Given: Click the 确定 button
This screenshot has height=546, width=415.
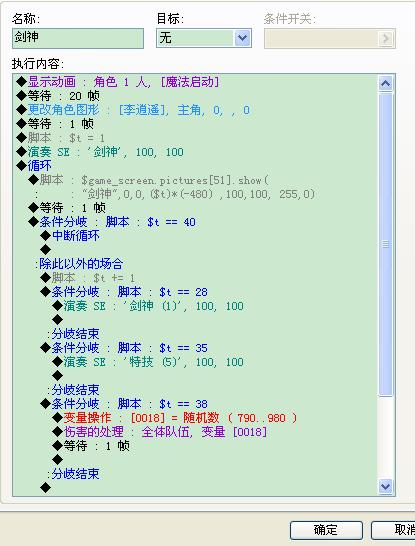Looking at the screenshot, I should coord(326,530).
